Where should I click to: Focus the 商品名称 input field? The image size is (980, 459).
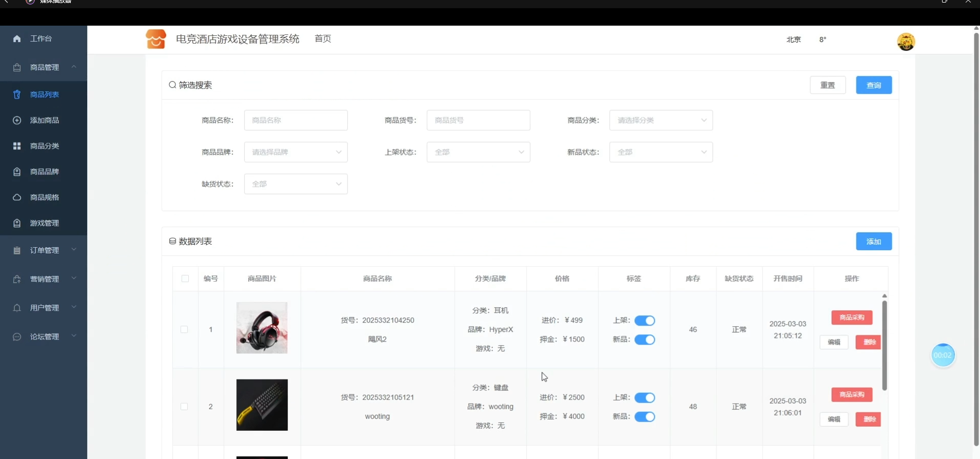pyautogui.click(x=296, y=120)
